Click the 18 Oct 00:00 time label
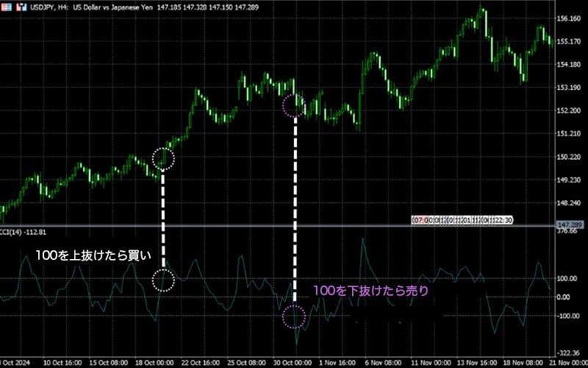Screen dimensions: 588x368 (x=154, y=363)
